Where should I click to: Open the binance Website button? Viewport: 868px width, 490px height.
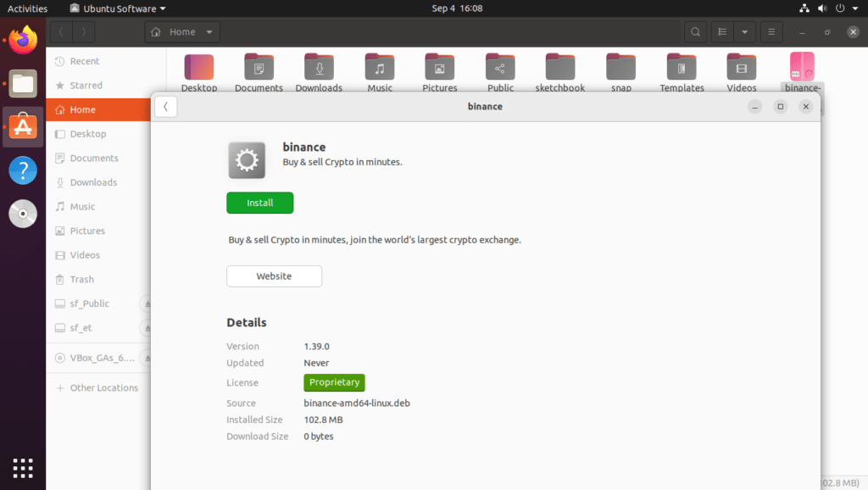[x=274, y=276]
